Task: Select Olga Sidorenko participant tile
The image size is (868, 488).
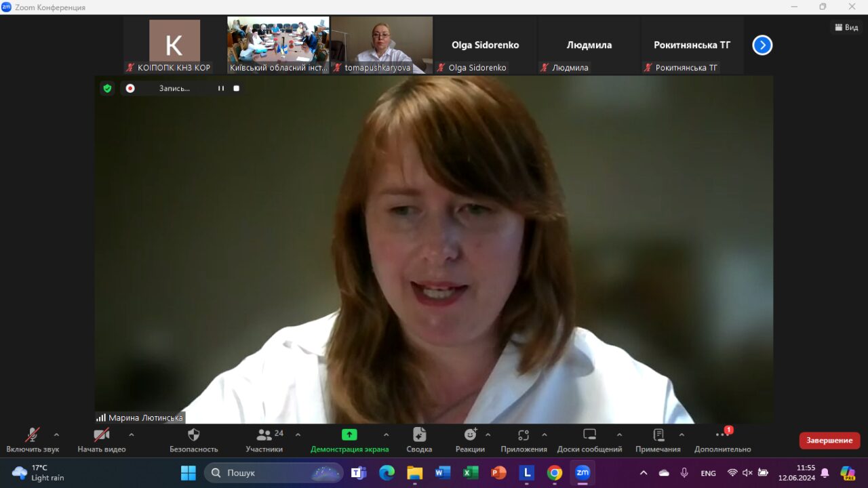Action: pos(486,45)
